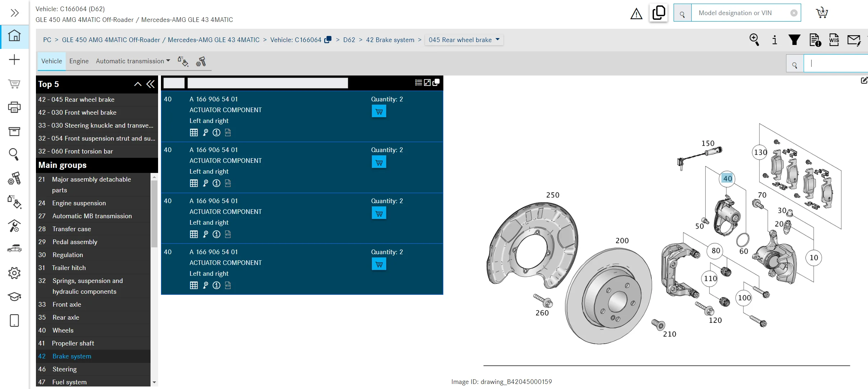Open the archive box icon in sidebar
The height and width of the screenshot is (389, 868).
tap(14, 131)
